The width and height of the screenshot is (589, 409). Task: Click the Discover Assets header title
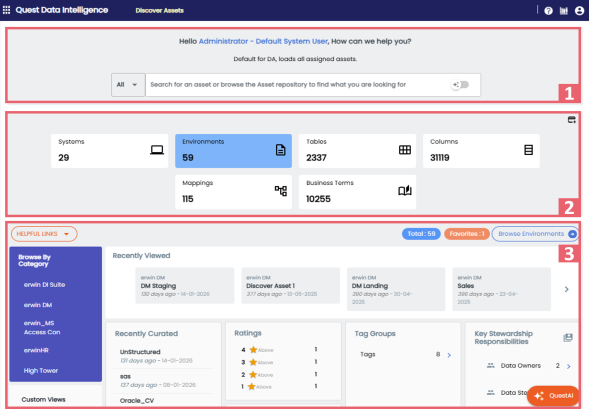[x=160, y=11]
